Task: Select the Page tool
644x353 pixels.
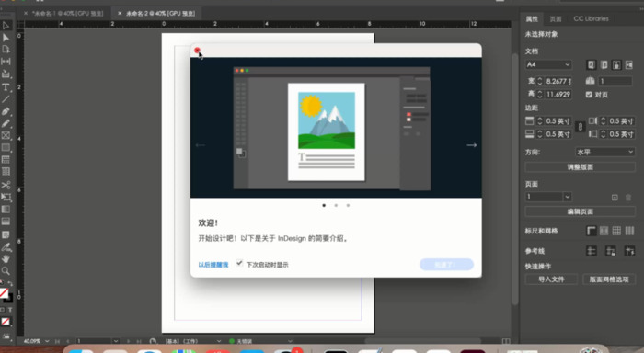Action: click(6, 50)
